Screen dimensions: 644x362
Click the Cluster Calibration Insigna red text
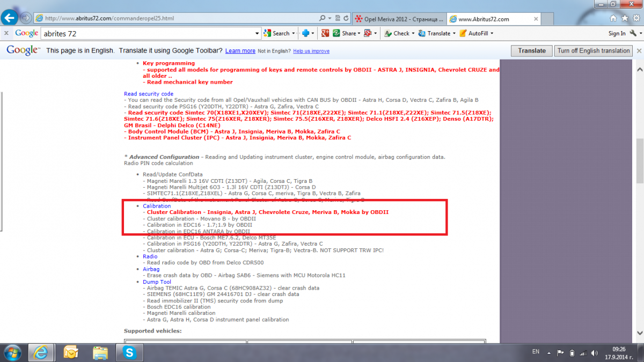point(268,212)
